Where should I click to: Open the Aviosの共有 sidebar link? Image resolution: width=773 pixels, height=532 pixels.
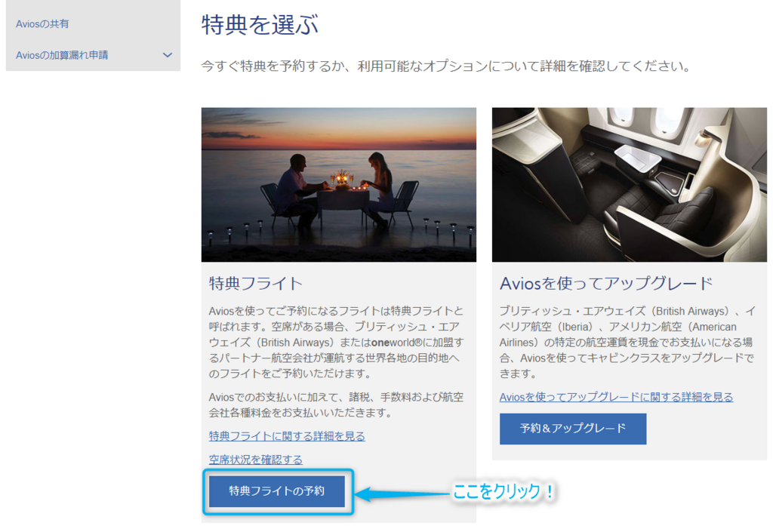pos(42,23)
